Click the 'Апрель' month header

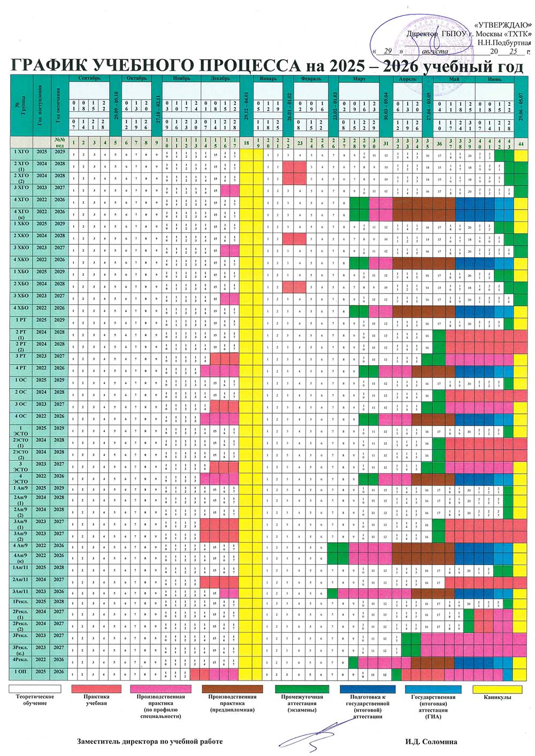pyautogui.click(x=407, y=79)
